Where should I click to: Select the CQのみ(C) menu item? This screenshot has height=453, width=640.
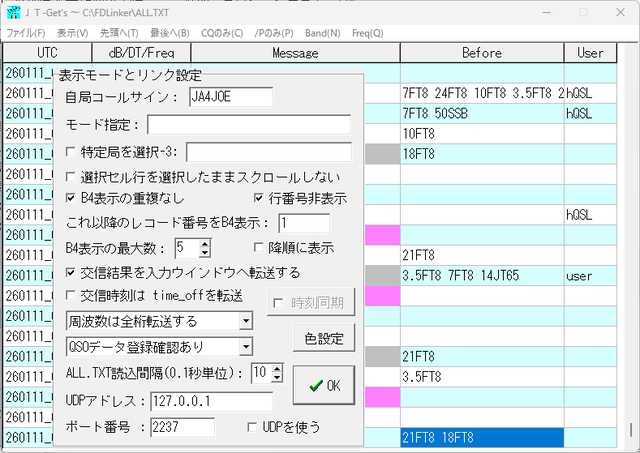(222, 33)
